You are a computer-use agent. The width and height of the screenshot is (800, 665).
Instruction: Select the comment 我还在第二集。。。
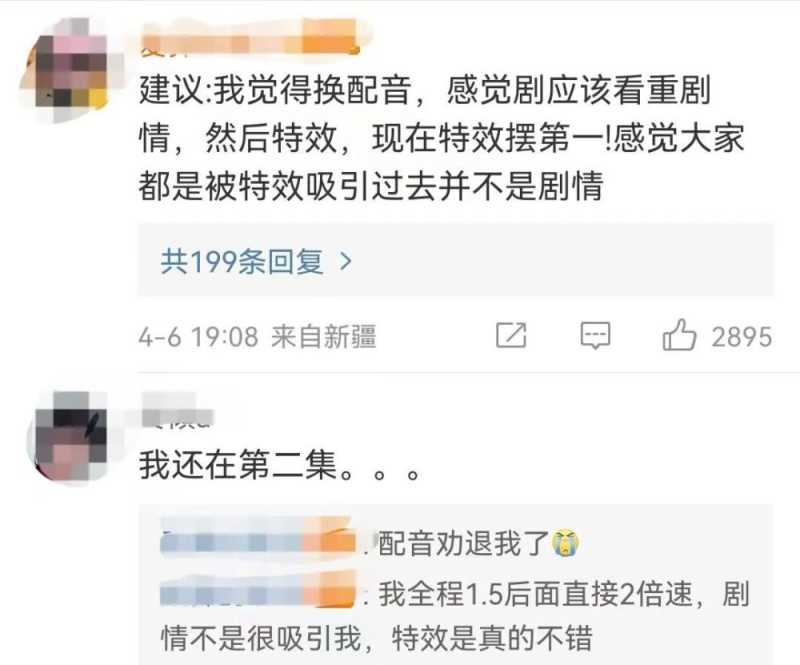tap(280, 465)
